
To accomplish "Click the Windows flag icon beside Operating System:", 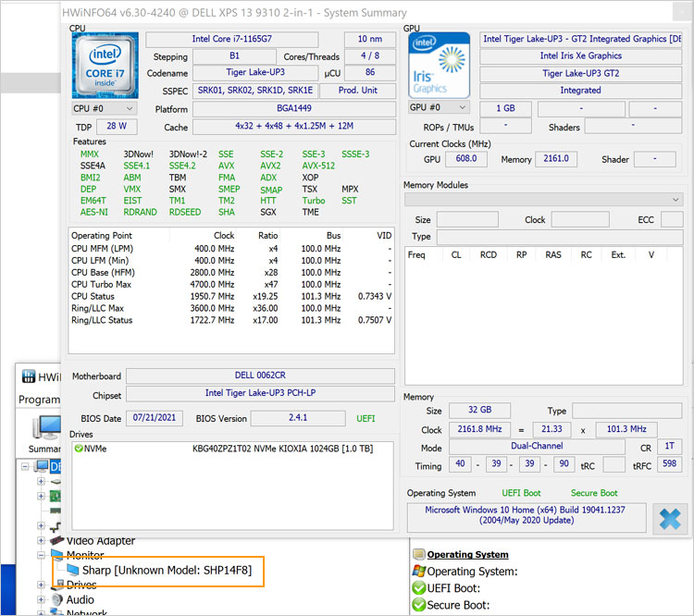I will coord(418,571).
